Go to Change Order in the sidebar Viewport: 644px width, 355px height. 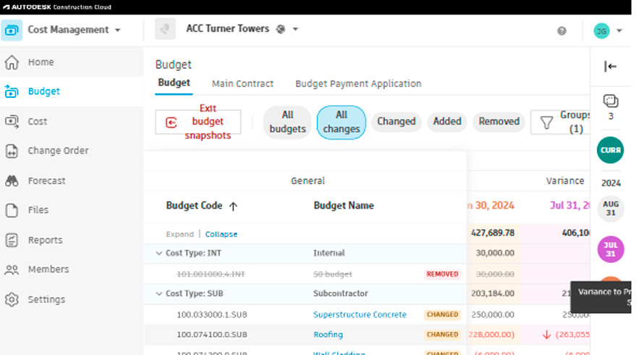pos(58,151)
